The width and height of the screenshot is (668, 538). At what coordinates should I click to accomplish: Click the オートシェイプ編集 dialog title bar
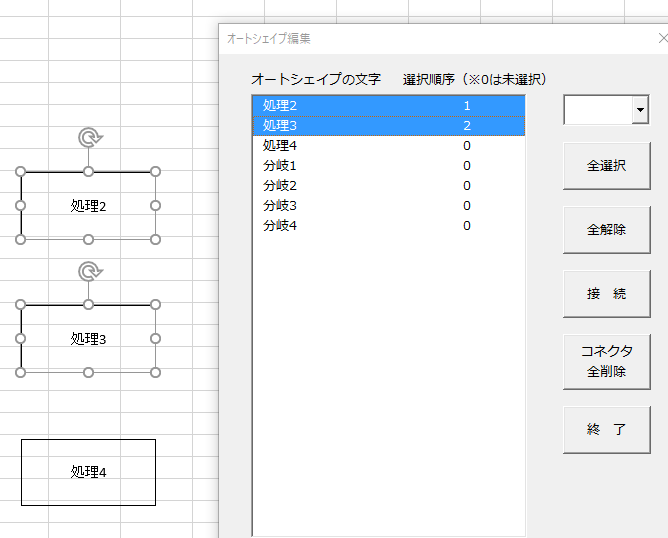(443, 39)
